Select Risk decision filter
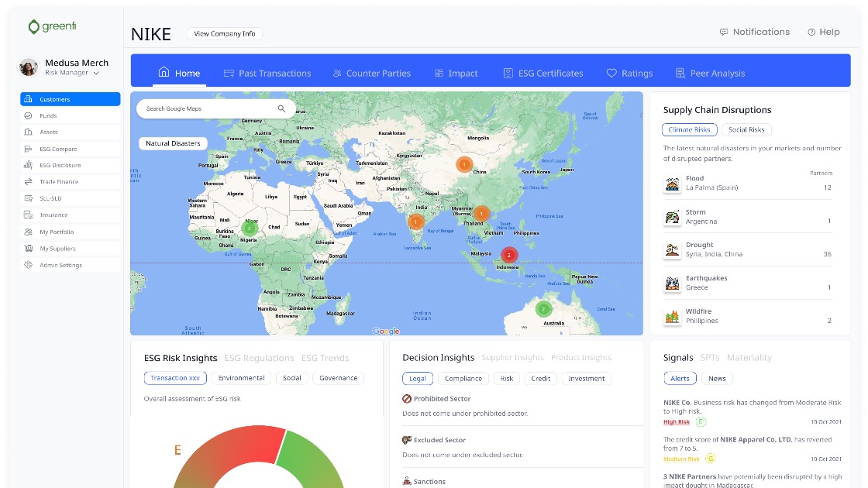 tap(507, 379)
